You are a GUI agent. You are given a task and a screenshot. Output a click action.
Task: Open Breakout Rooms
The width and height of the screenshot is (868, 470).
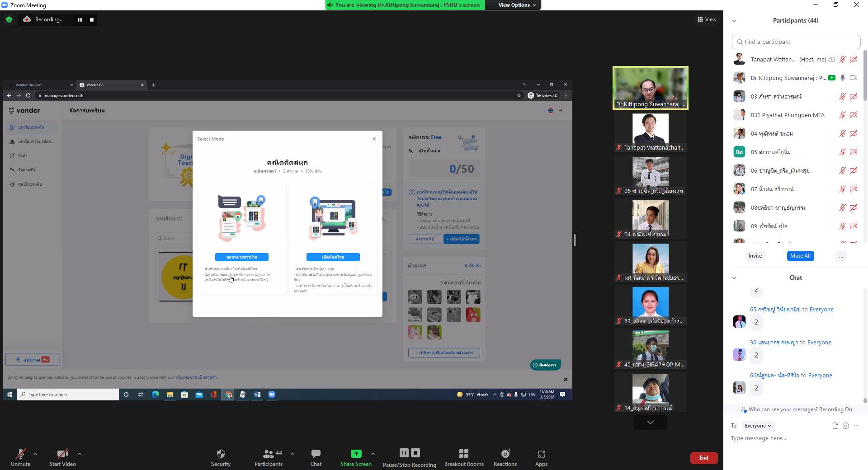click(x=464, y=457)
